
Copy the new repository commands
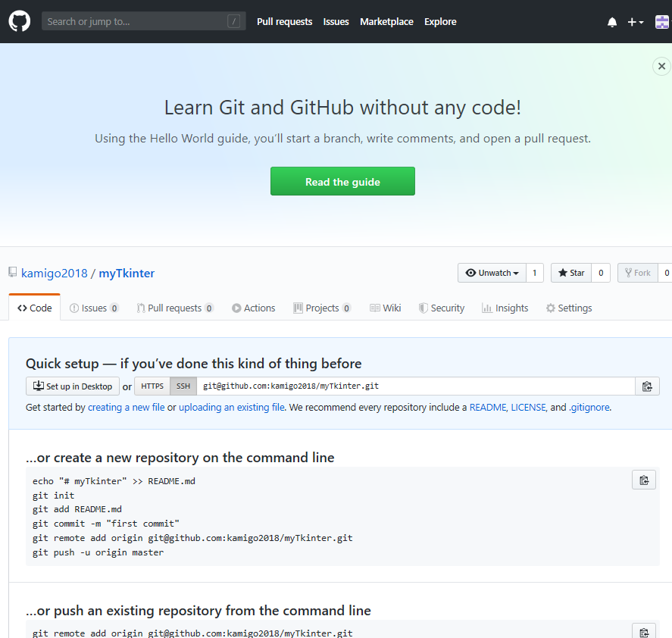(644, 480)
